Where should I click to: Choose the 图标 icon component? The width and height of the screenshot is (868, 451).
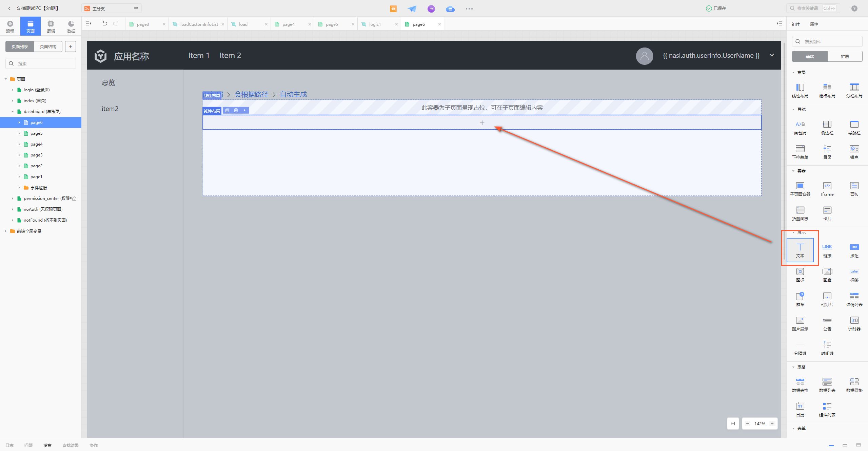tap(800, 275)
